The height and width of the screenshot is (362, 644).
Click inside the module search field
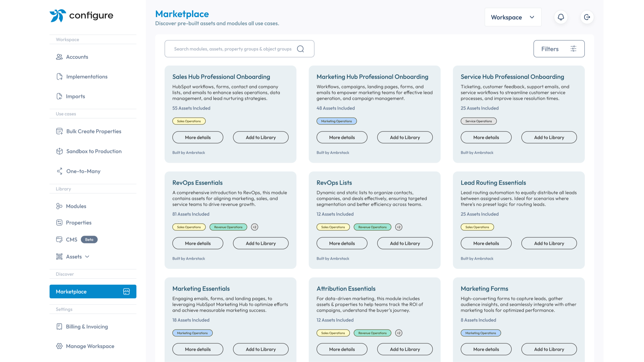pos(232,49)
